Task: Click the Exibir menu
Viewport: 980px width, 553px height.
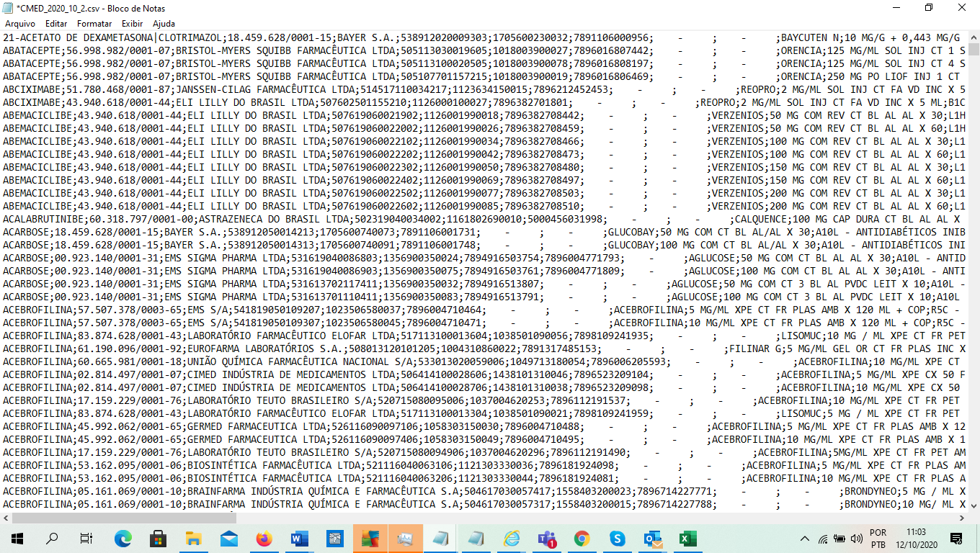Action: [x=133, y=24]
